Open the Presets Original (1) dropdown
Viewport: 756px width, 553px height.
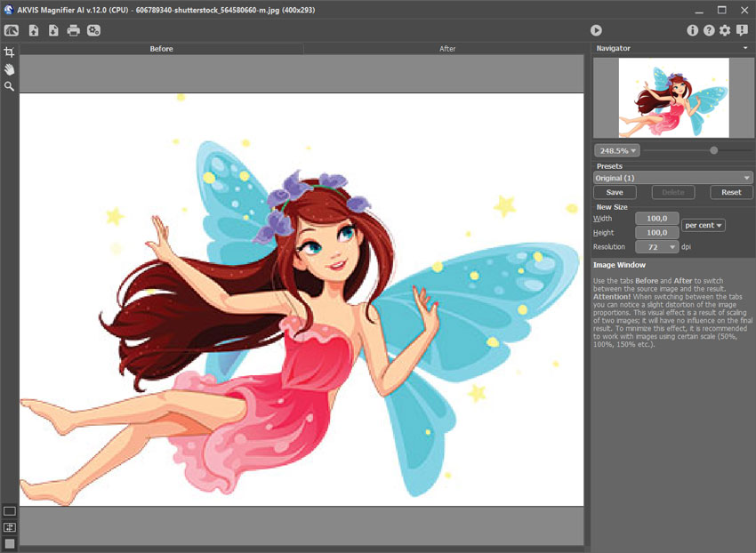pyautogui.click(x=672, y=178)
